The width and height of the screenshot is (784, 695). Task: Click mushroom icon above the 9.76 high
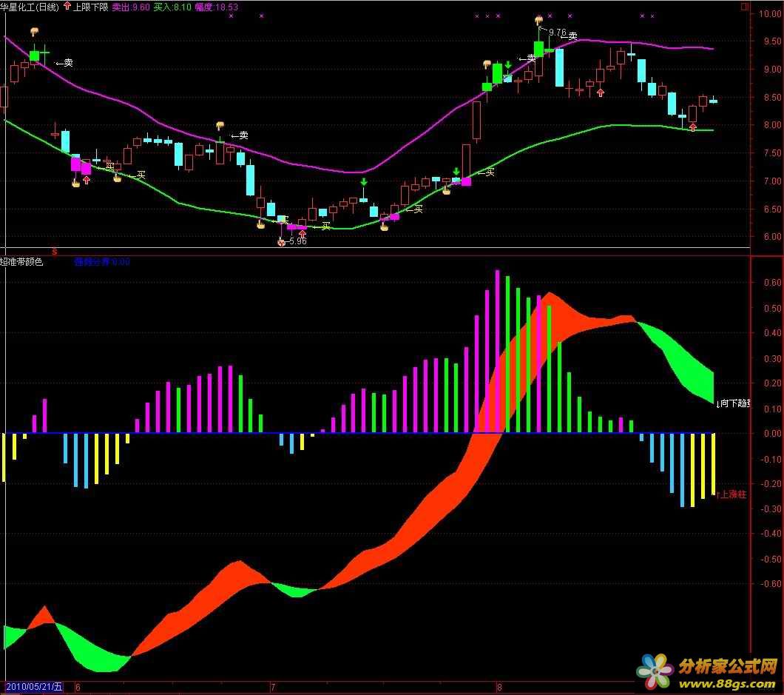pos(539,21)
